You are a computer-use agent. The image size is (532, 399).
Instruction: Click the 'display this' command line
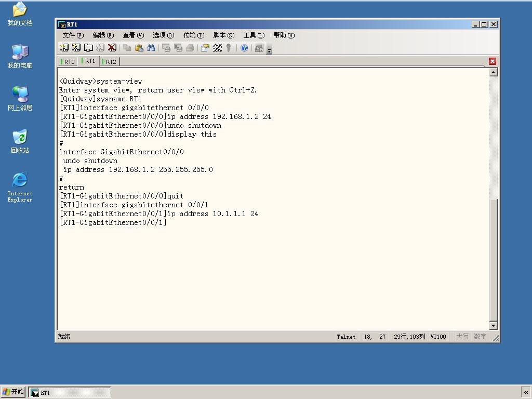tap(138, 135)
